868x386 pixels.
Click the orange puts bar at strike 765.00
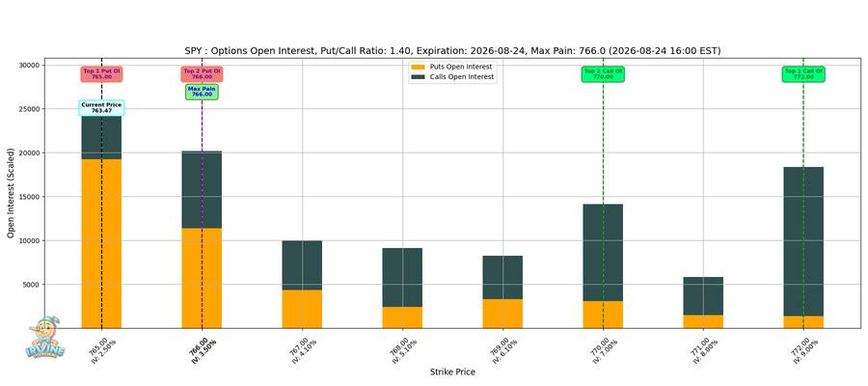coord(101,244)
